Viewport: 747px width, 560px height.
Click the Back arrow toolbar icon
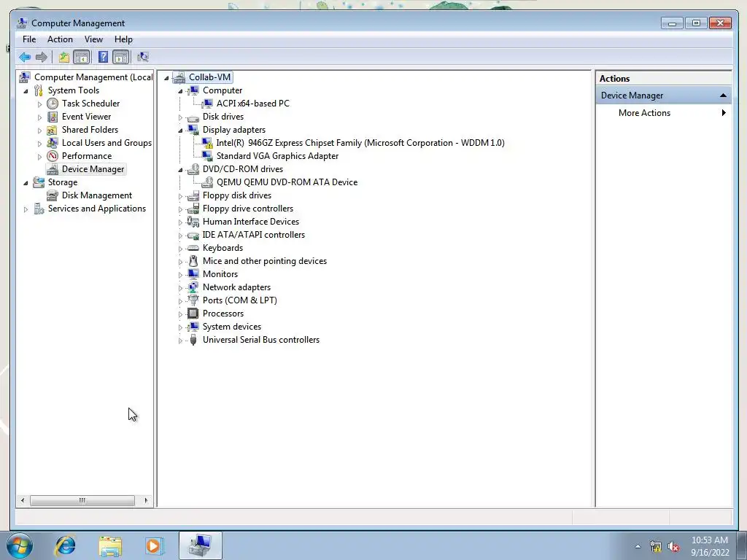25,58
